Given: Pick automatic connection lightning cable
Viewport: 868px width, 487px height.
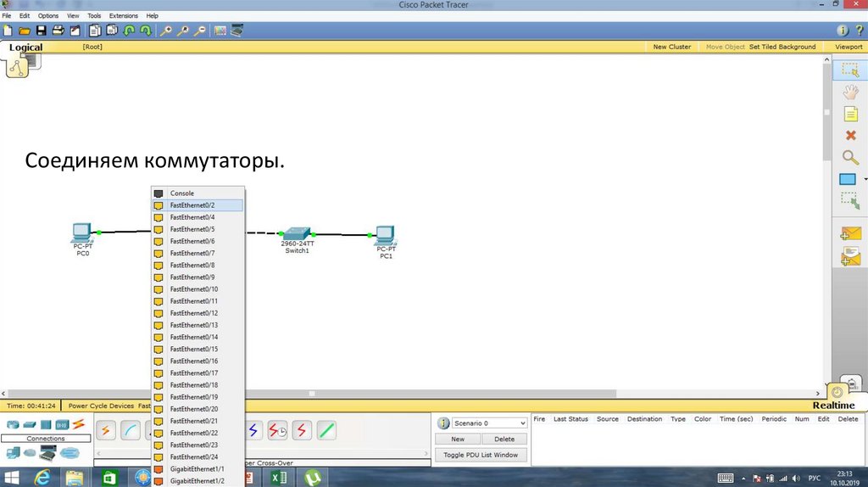Looking at the screenshot, I should (x=106, y=430).
